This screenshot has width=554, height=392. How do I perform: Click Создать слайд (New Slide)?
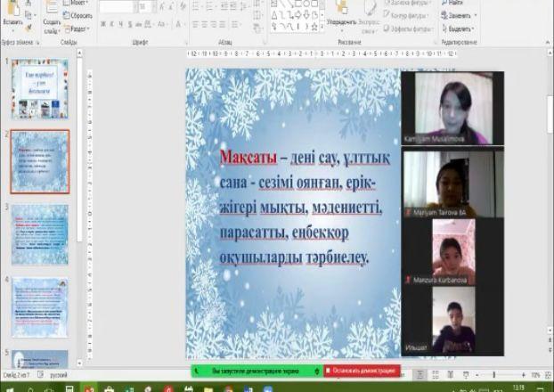pyautogui.click(x=52, y=16)
